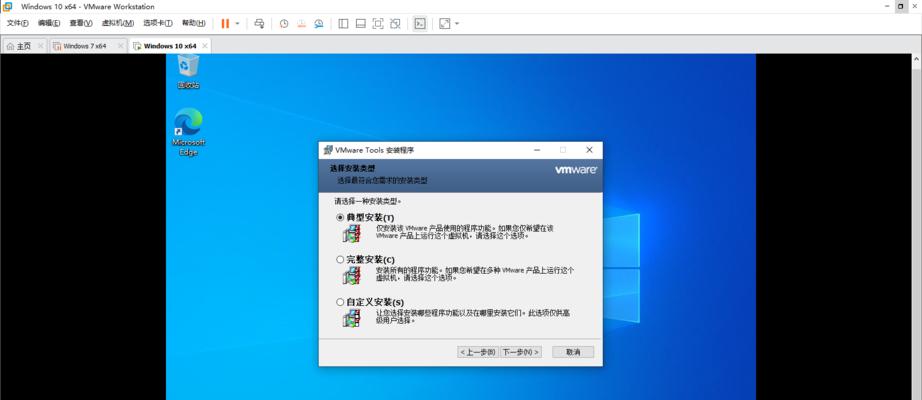
Task: Enter full screen mode
Action: [378, 24]
